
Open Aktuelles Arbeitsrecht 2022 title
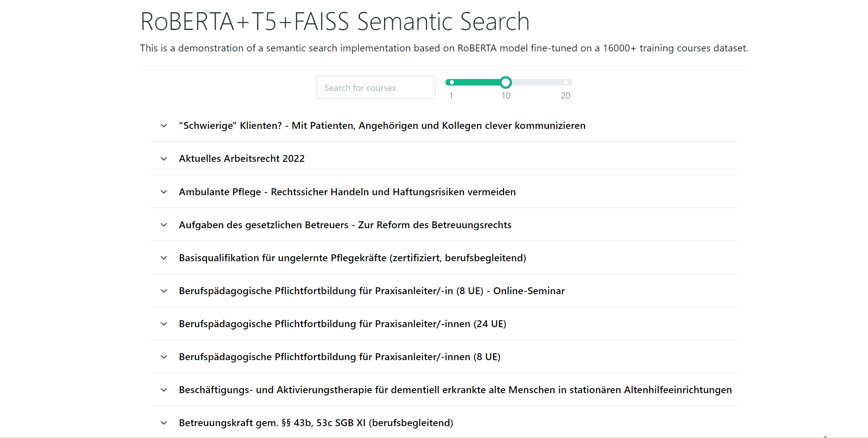coord(242,158)
